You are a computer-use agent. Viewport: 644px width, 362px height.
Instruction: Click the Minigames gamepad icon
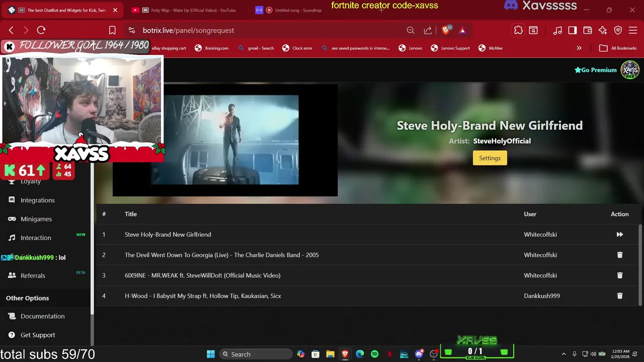(x=12, y=219)
